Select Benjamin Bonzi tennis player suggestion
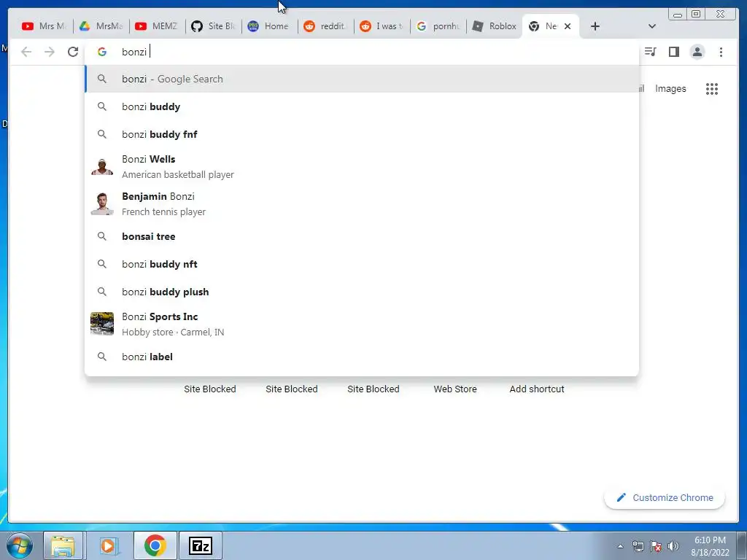Screen dimensions: 747x560 tap(362, 204)
